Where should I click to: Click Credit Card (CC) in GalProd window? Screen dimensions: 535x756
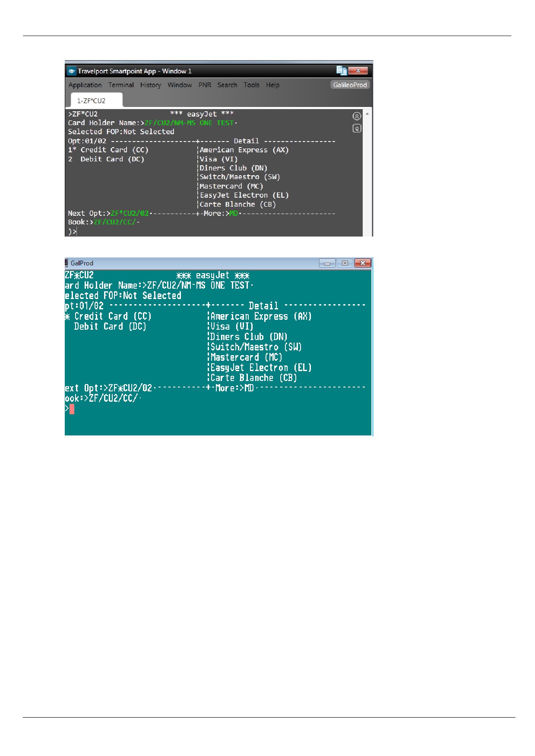tap(113, 316)
